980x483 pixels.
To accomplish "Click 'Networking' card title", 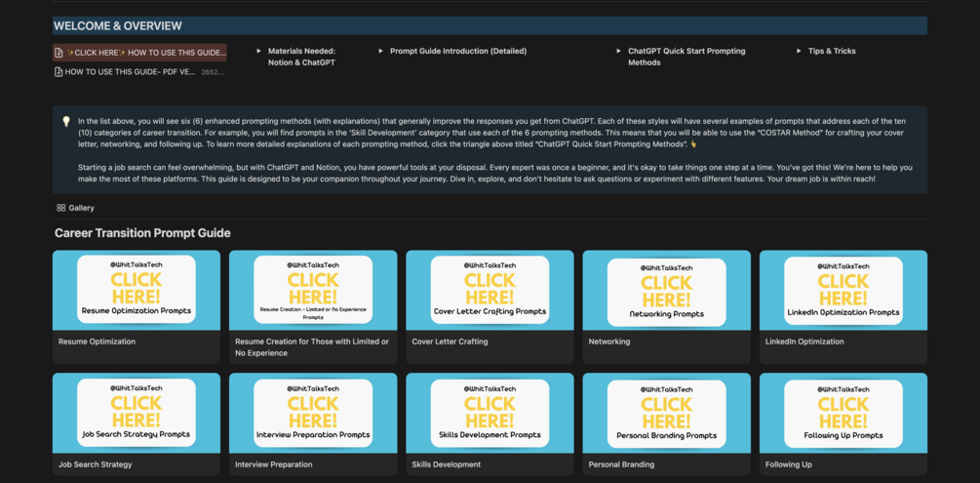I will [x=609, y=342].
